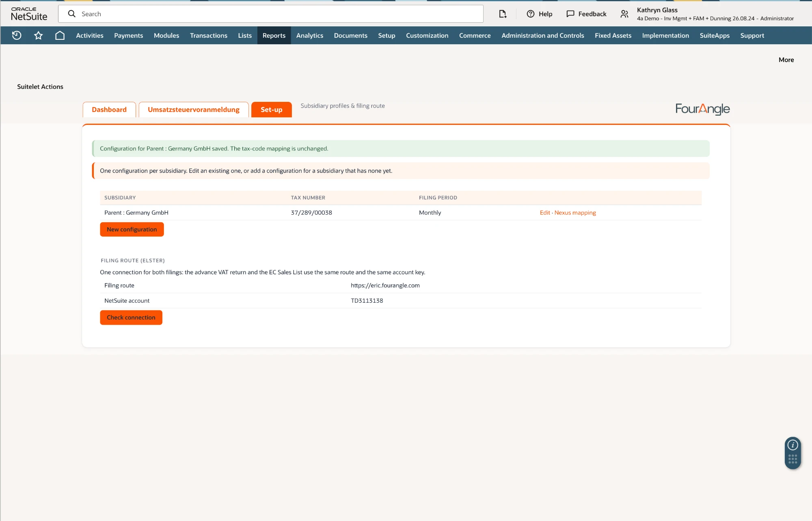Open the Analytics menu
Image resolution: width=812 pixels, height=521 pixels.
point(310,35)
